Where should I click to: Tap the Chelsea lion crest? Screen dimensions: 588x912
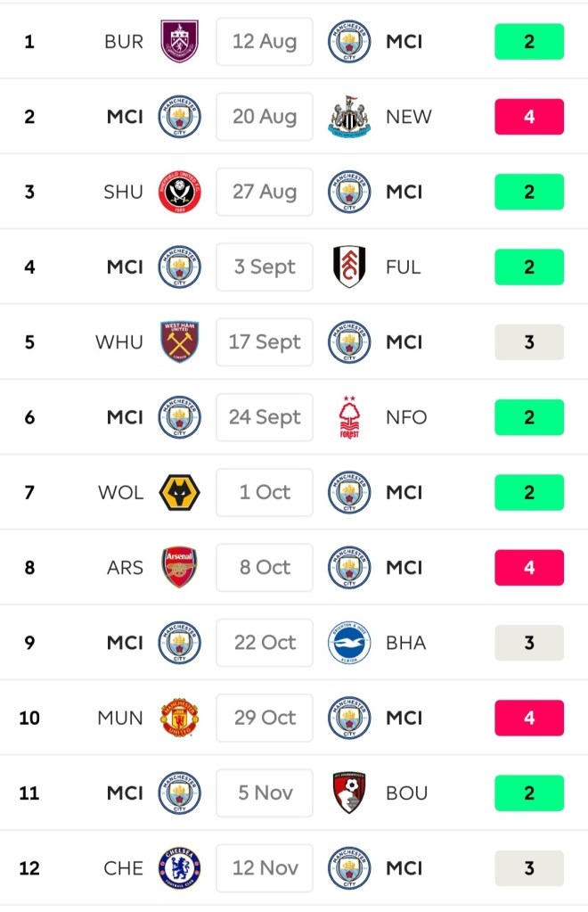tap(179, 867)
